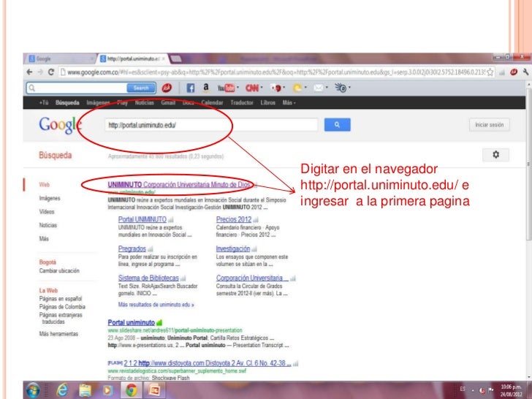Click the radio toolbar icon before the weather icon

coord(275,88)
